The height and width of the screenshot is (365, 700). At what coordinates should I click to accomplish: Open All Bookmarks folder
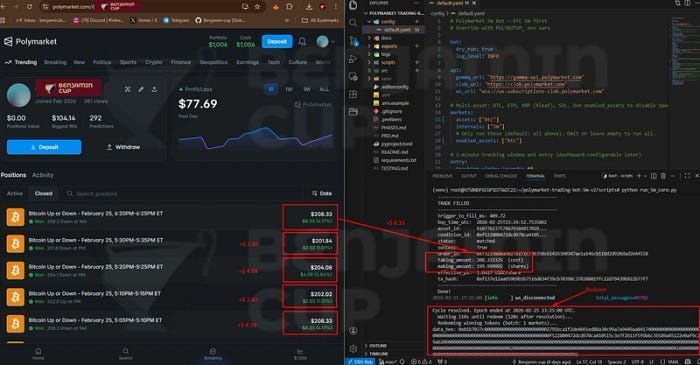coord(320,20)
